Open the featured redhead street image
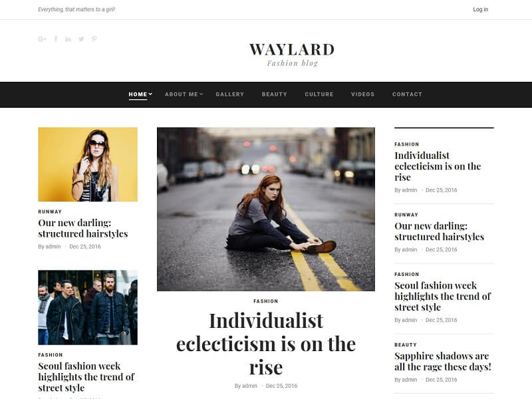Screen dimensions: 532x399 pos(266,209)
